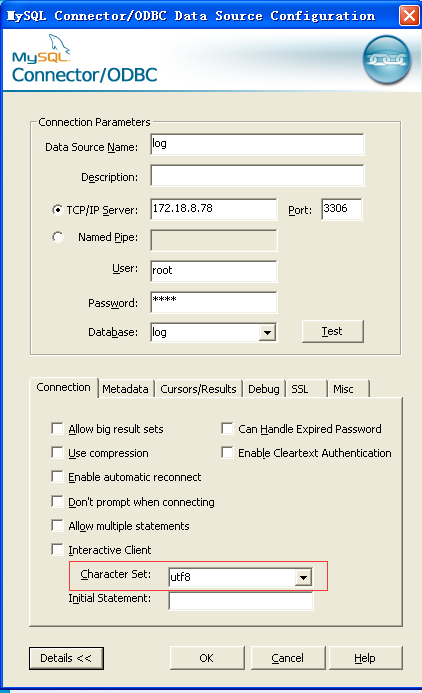Enable Cleartext Authentication checkbox
Viewport: 422px width, 693px height.
click(227, 453)
